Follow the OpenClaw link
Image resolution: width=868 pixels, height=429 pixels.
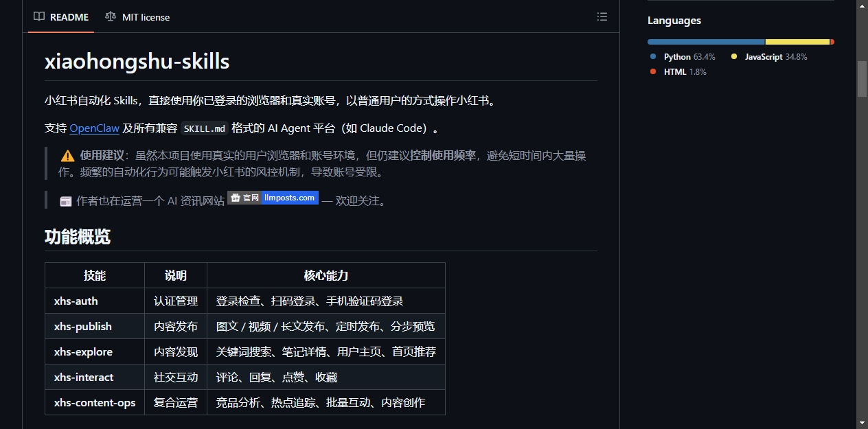pos(95,128)
